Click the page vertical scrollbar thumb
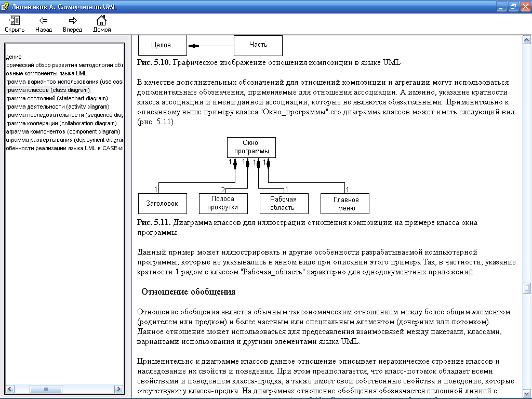The image size is (532, 399). pos(526,288)
